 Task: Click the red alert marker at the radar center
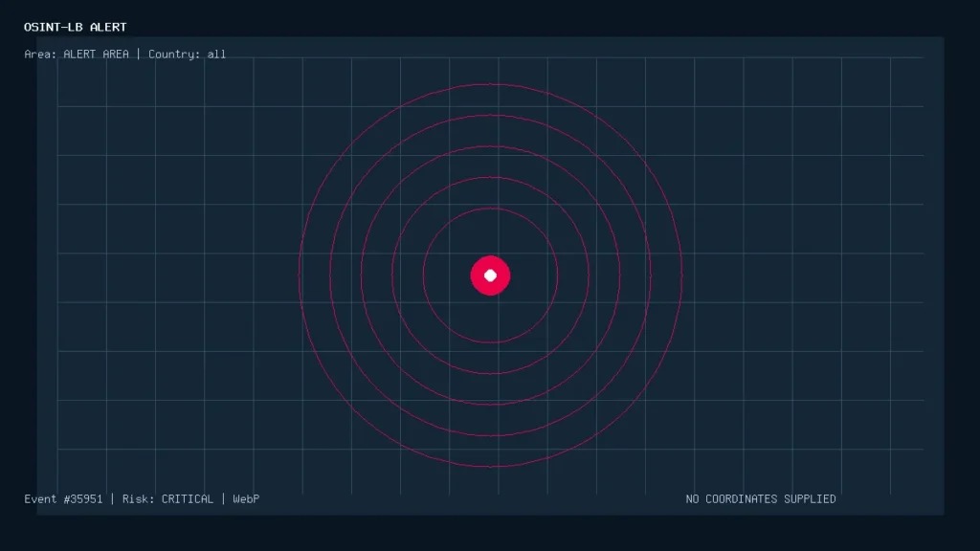point(491,275)
